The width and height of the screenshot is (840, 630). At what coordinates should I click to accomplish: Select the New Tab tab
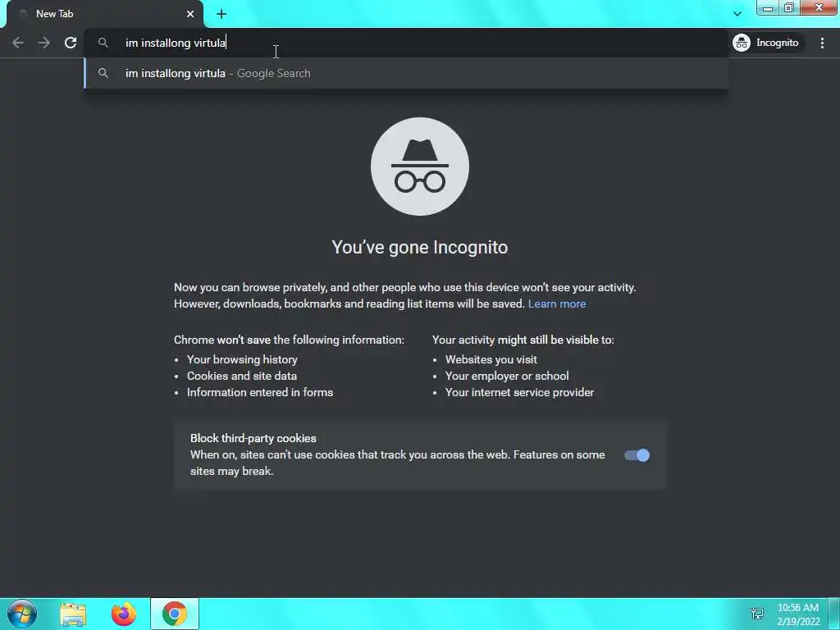click(x=104, y=14)
